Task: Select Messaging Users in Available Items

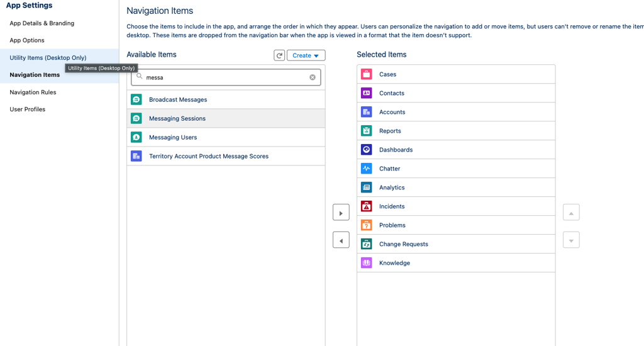Action: click(226, 137)
